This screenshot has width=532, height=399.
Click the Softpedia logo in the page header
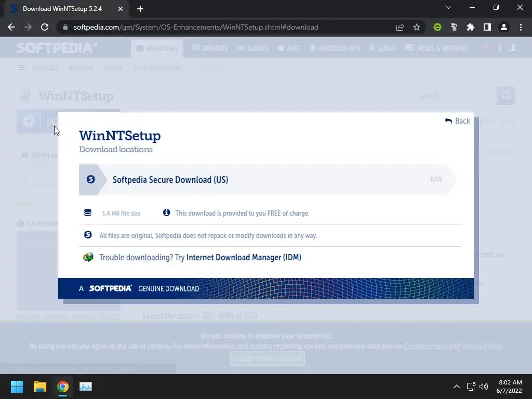57,48
